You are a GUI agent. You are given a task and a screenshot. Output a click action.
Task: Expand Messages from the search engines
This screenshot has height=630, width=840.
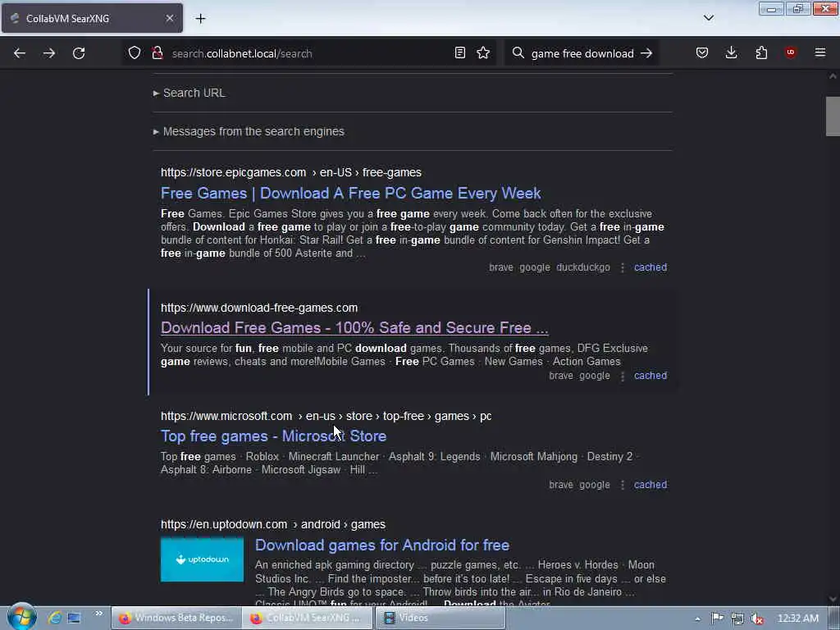click(249, 131)
